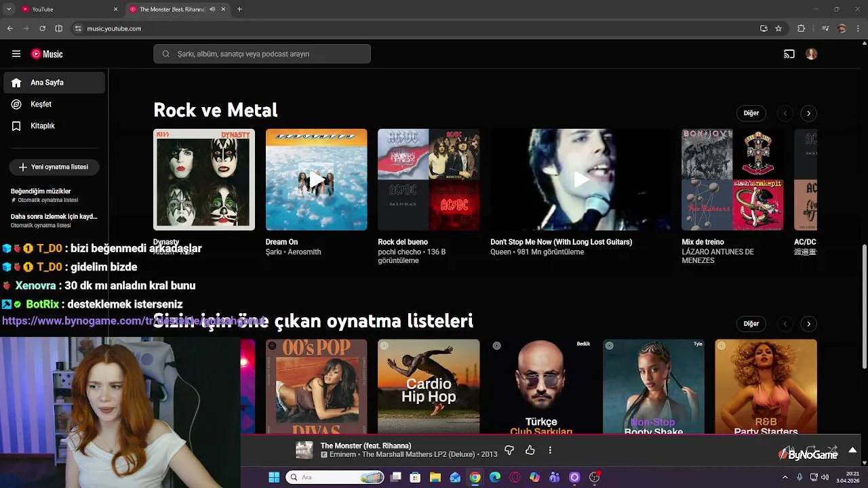
Task: Open the hamburger guide menu
Action: click(16, 54)
